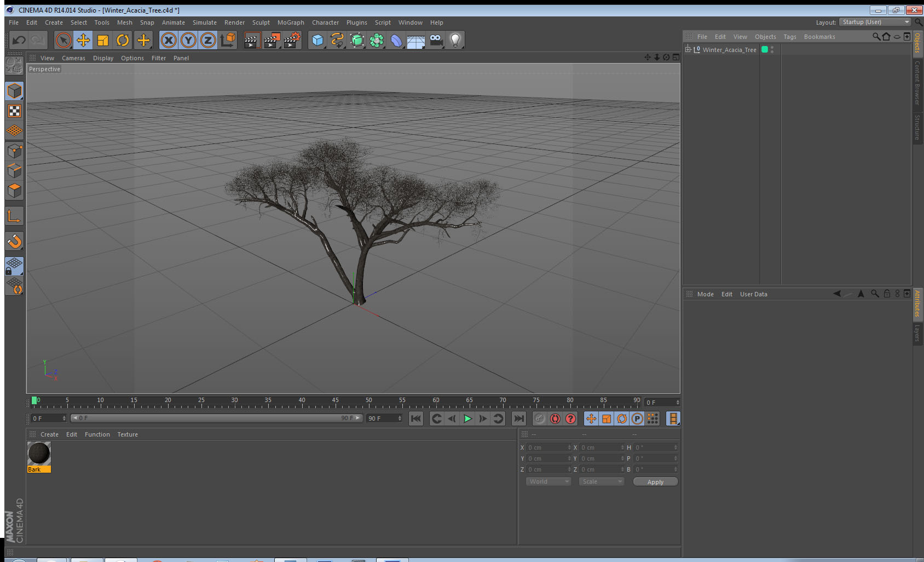Image resolution: width=924 pixels, height=562 pixels.
Task: Toggle visibility dots of Winter_Acacia_Tree
Action: 772,49
